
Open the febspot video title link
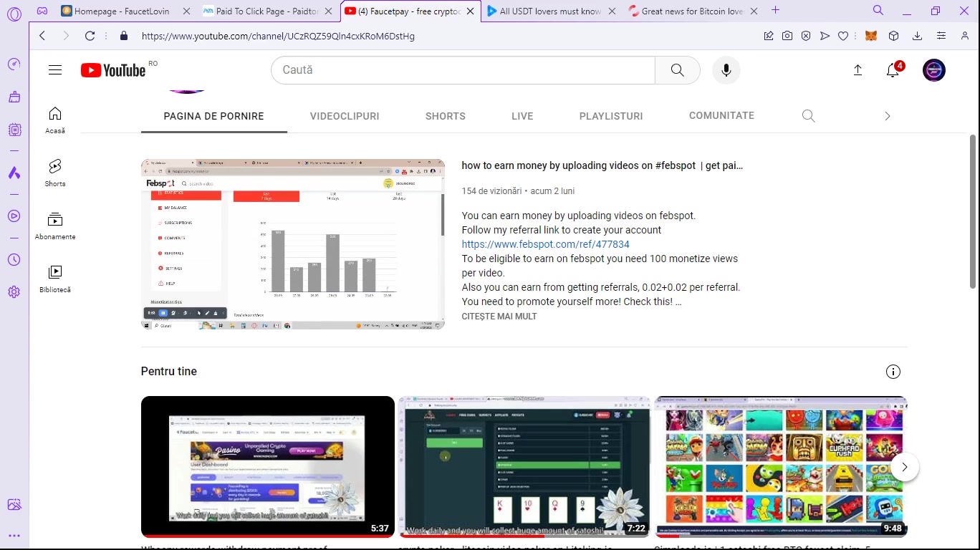tap(602, 165)
